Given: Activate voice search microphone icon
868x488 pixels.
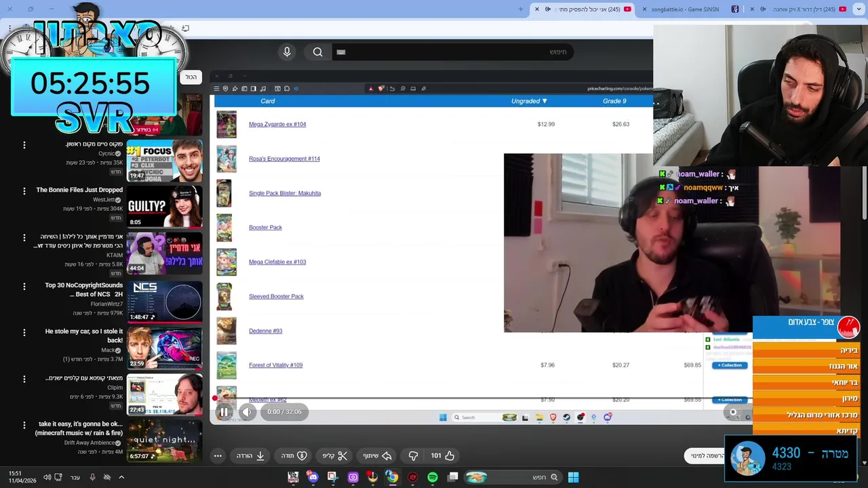Looking at the screenshot, I should pyautogui.click(x=287, y=52).
